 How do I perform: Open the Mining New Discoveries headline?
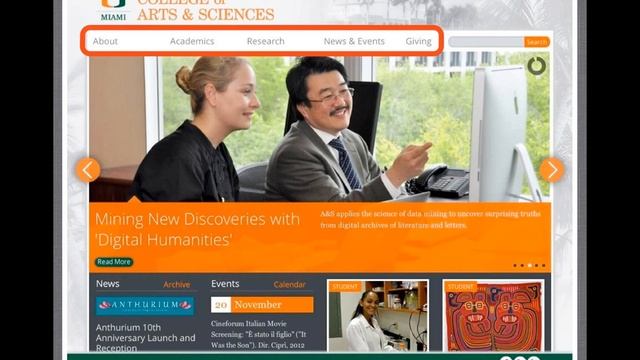(198, 229)
